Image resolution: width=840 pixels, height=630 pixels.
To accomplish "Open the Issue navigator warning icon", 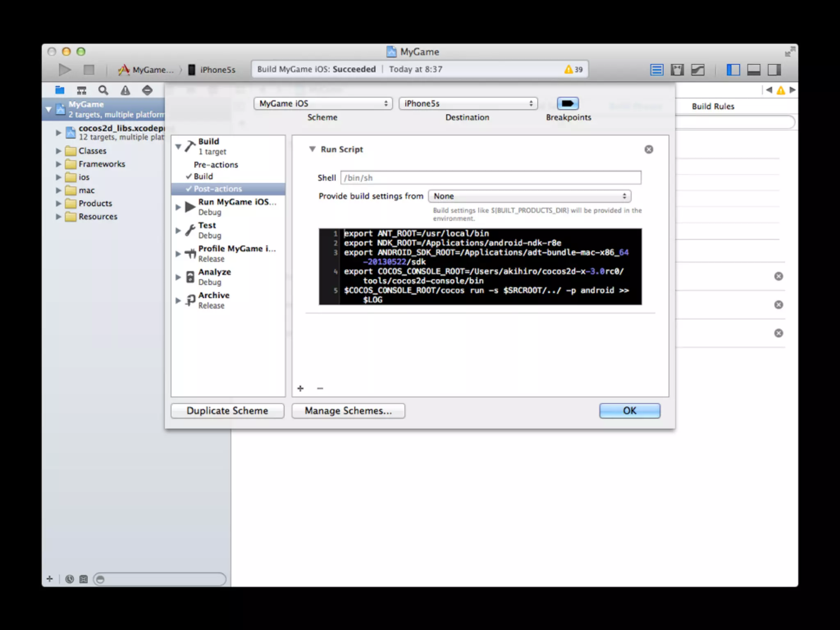I will tap(125, 90).
